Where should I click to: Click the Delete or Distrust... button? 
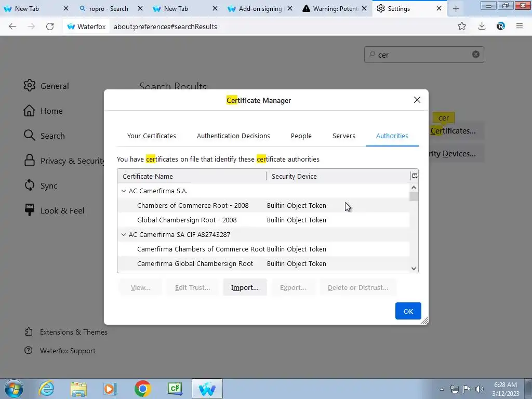click(x=357, y=287)
